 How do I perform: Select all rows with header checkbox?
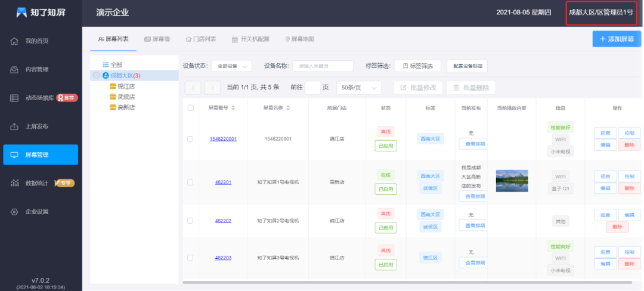(x=191, y=108)
